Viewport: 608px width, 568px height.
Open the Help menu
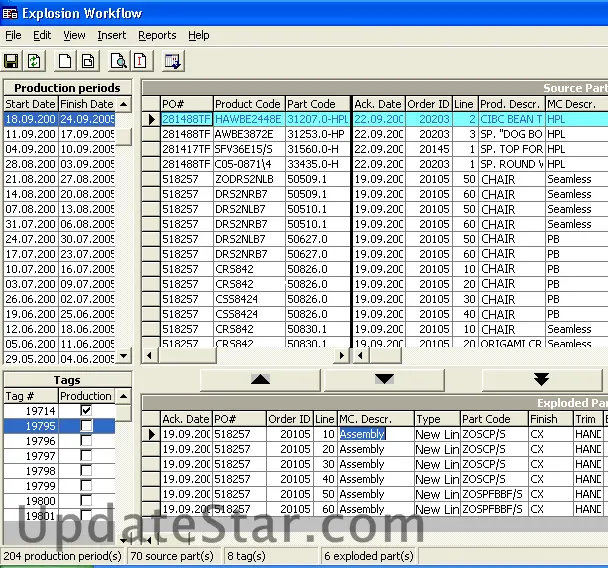(x=199, y=35)
